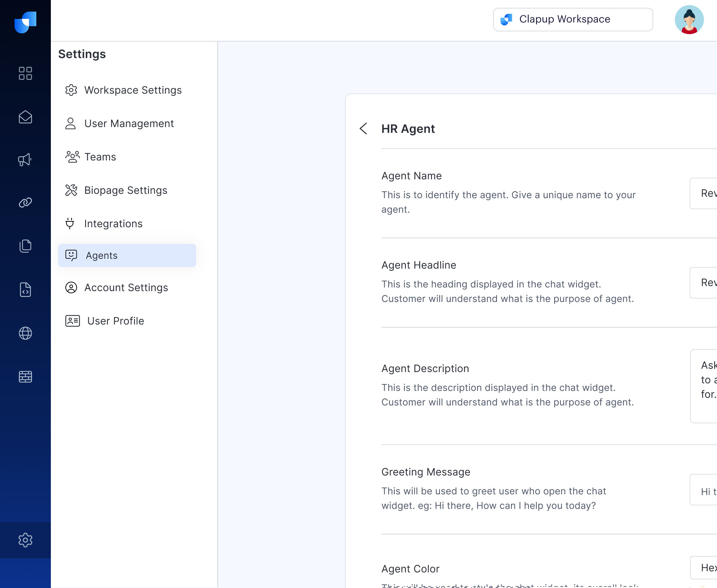
Task: Open Integrations settings
Action: (x=127, y=224)
